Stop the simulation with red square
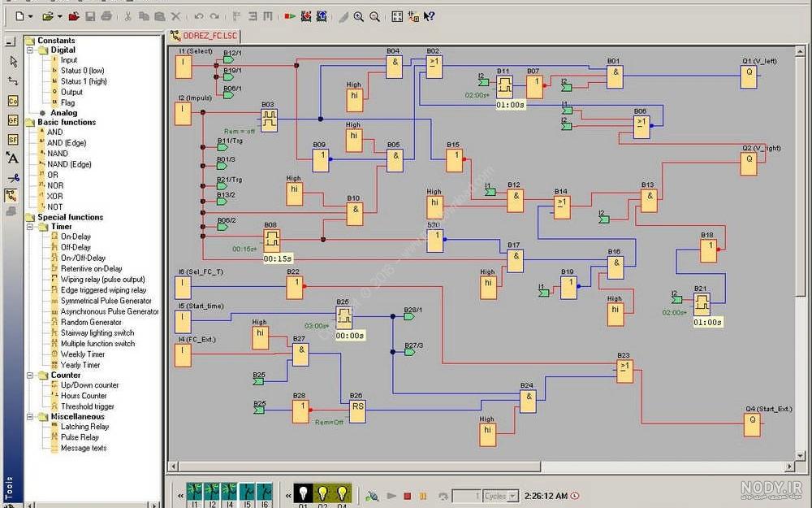812x508 pixels. 408,496
